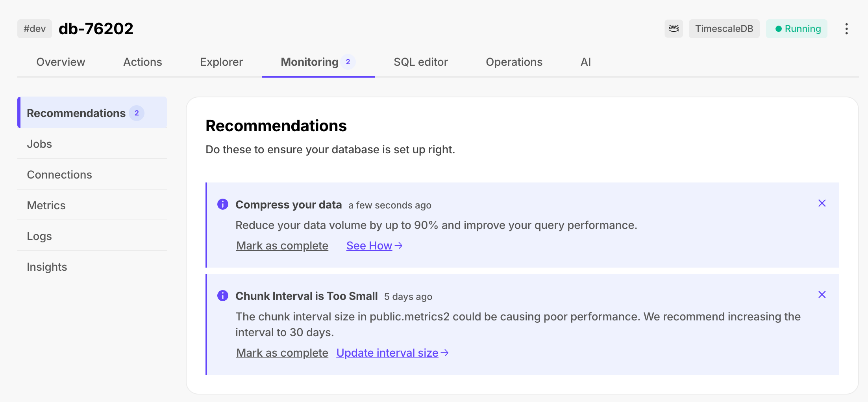Click the AWS cloud provider icon
The image size is (868, 402).
pos(674,29)
